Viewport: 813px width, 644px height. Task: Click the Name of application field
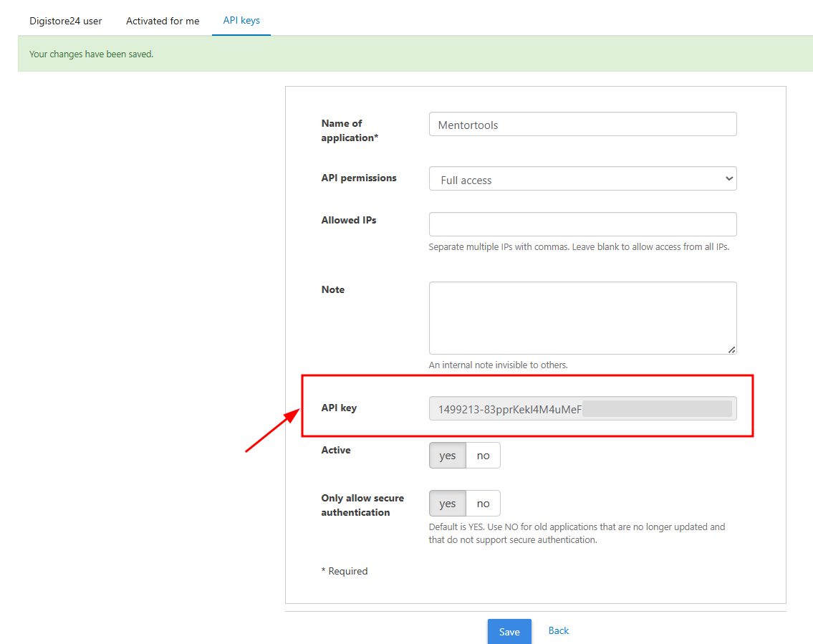(582, 125)
